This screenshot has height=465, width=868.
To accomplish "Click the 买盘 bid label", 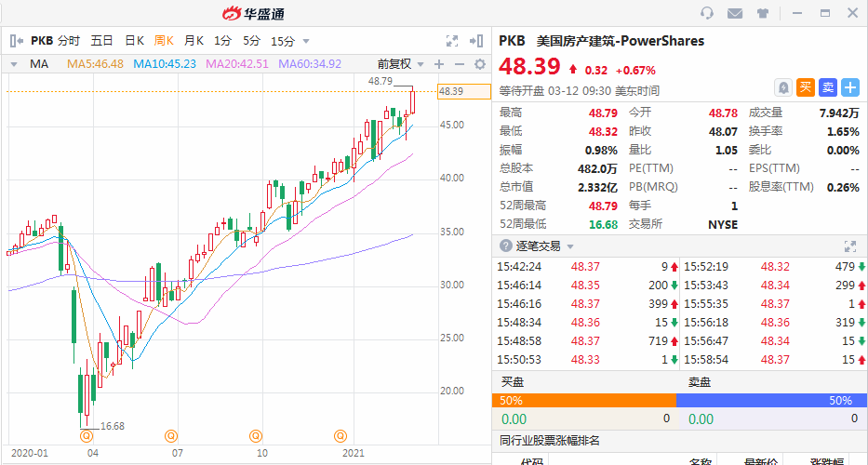I will click(x=513, y=382).
